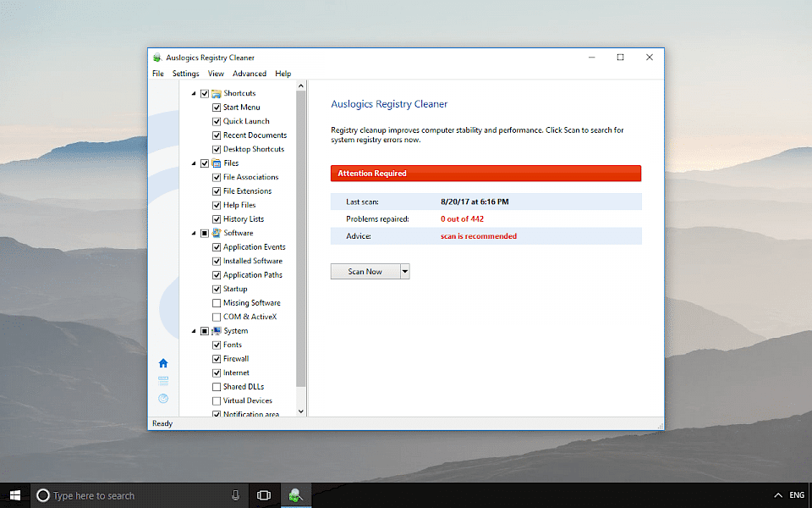This screenshot has height=508, width=812.
Task: Open the Help menu
Action: (283, 74)
